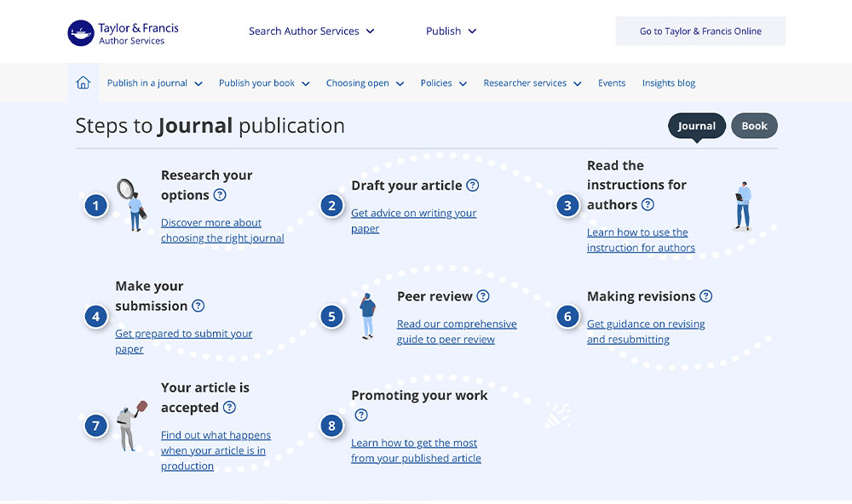Select the Journal toggle button
This screenshot has height=504, width=852.
point(696,126)
